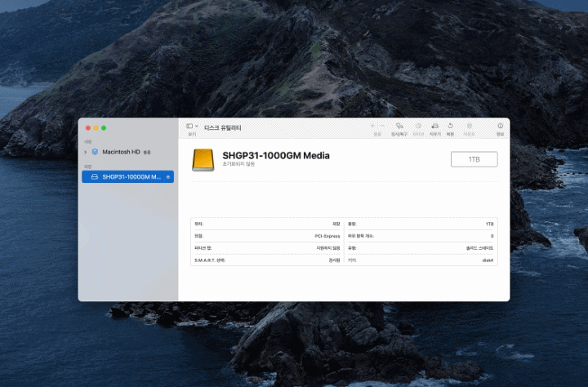
Task: Click the Mount toolbar icon
Action: [x=469, y=126]
